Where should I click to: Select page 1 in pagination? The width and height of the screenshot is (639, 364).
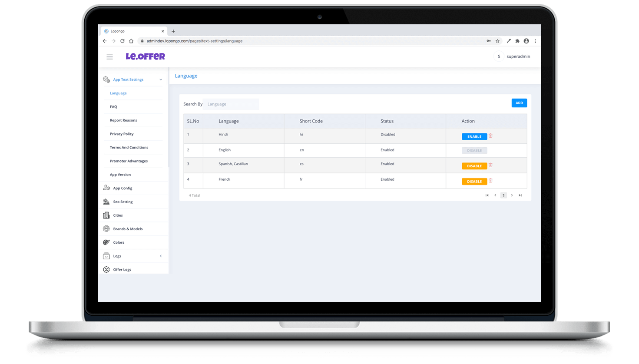coord(503,195)
